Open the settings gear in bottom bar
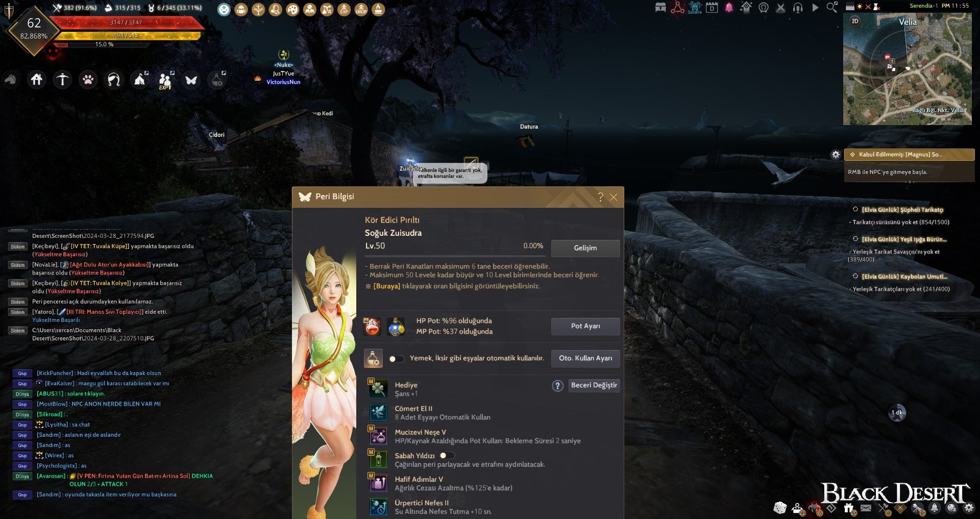This screenshot has height=519, width=980. click(969, 508)
